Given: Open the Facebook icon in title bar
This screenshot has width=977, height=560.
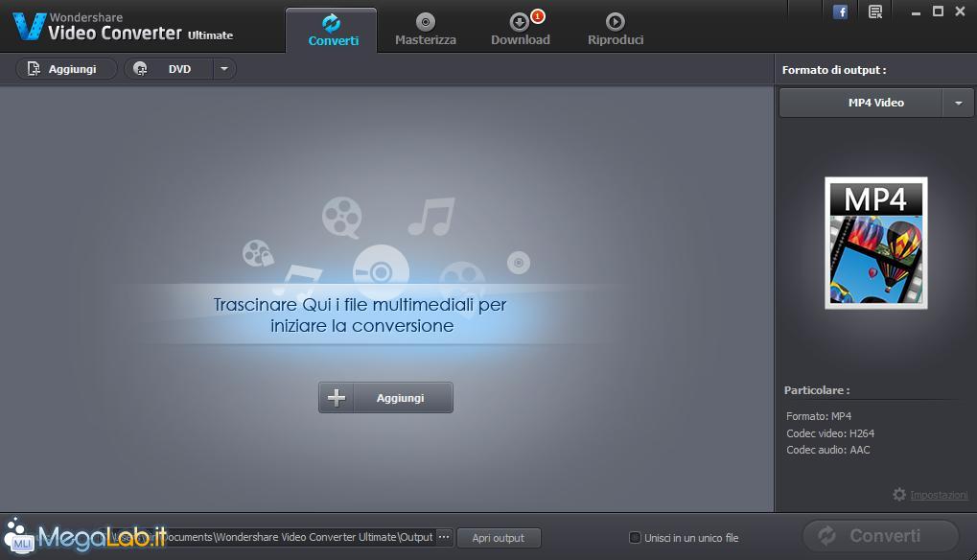Looking at the screenshot, I should [x=840, y=12].
